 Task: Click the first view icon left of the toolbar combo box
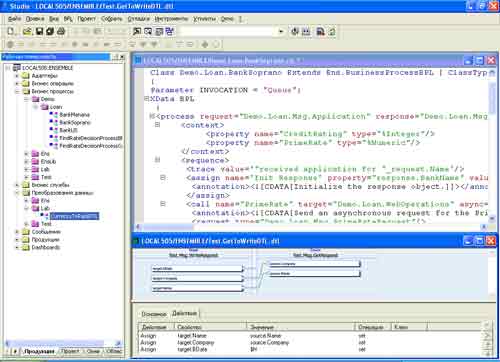[x=137, y=31]
